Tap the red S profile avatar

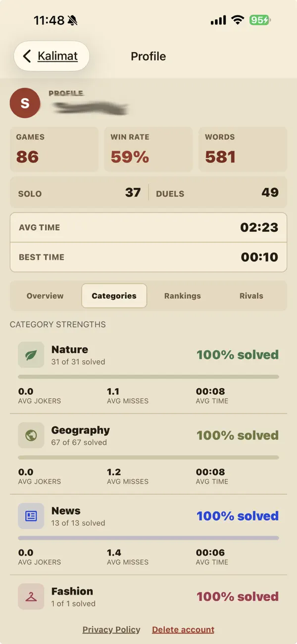point(25,103)
